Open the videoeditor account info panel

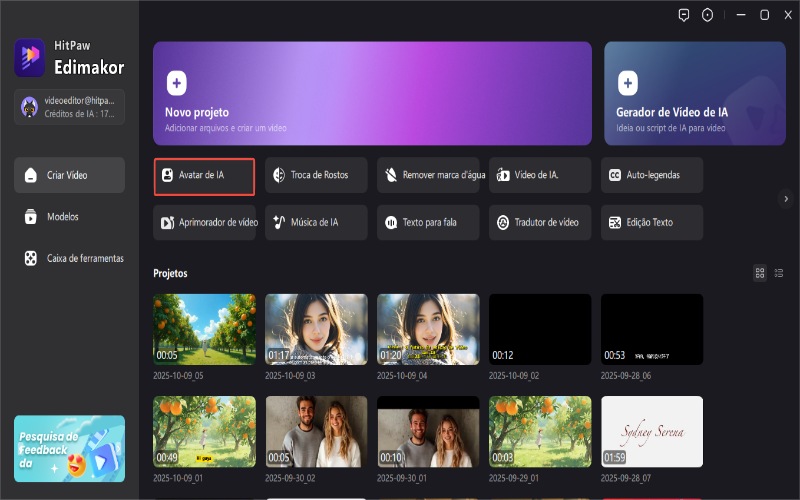coord(69,107)
